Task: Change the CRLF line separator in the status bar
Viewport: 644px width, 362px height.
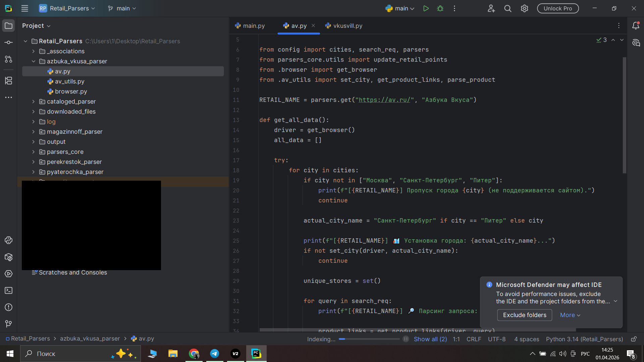Action: tap(474, 339)
